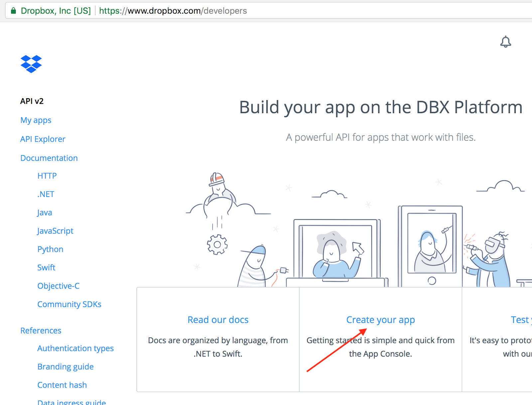The height and width of the screenshot is (405, 532).
Task: Click the powerful API subtitle text
Action: coord(381,137)
